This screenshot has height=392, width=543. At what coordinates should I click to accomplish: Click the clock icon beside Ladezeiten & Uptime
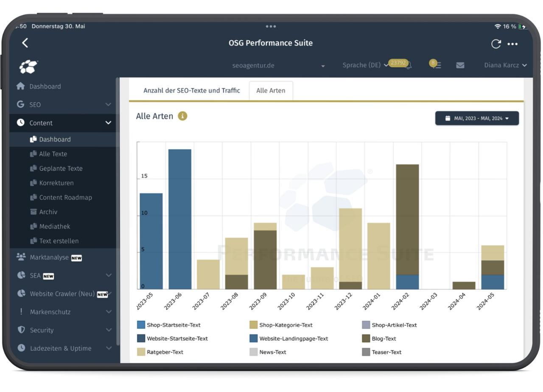pos(21,348)
